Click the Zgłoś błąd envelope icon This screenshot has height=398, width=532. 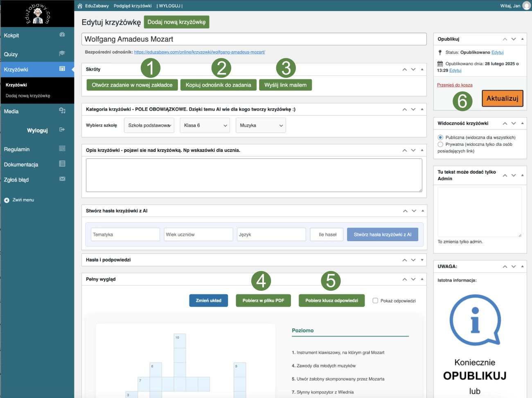point(62,179)
